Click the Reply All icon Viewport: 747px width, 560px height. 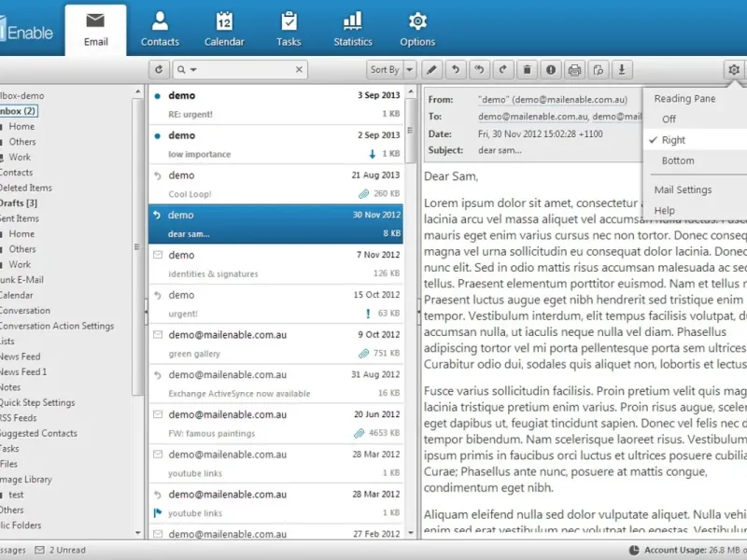[479, 70]
